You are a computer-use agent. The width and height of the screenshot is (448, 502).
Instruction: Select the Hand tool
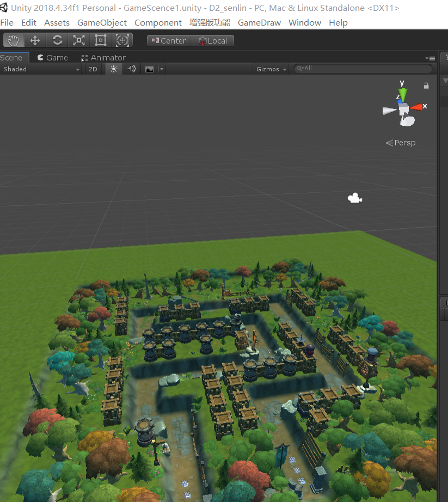click(13, 40)
